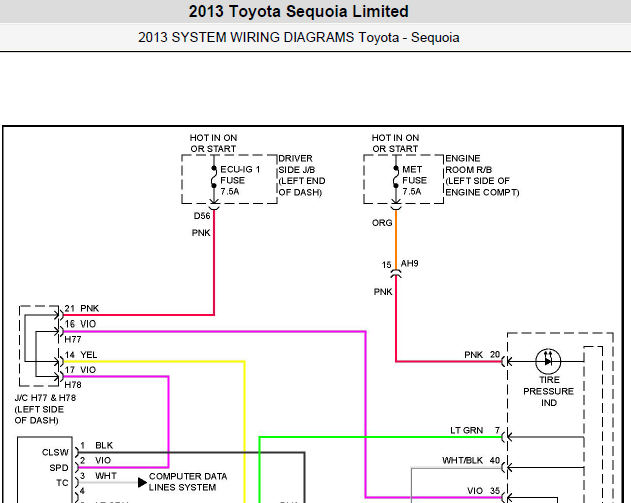Click the 'TIRE PRESSURE IND' label
Viewport: 631px width, 503px height.
click(549, 392)
